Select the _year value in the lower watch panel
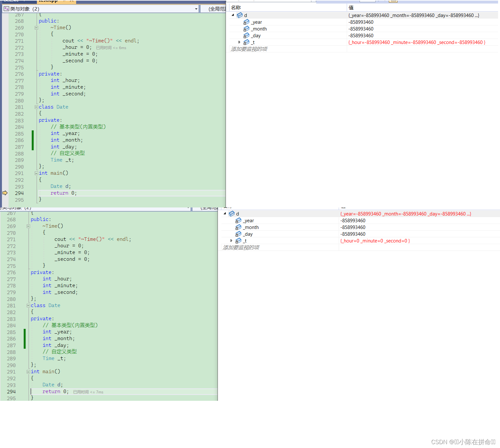500x448 pixels. coord(353,221)
